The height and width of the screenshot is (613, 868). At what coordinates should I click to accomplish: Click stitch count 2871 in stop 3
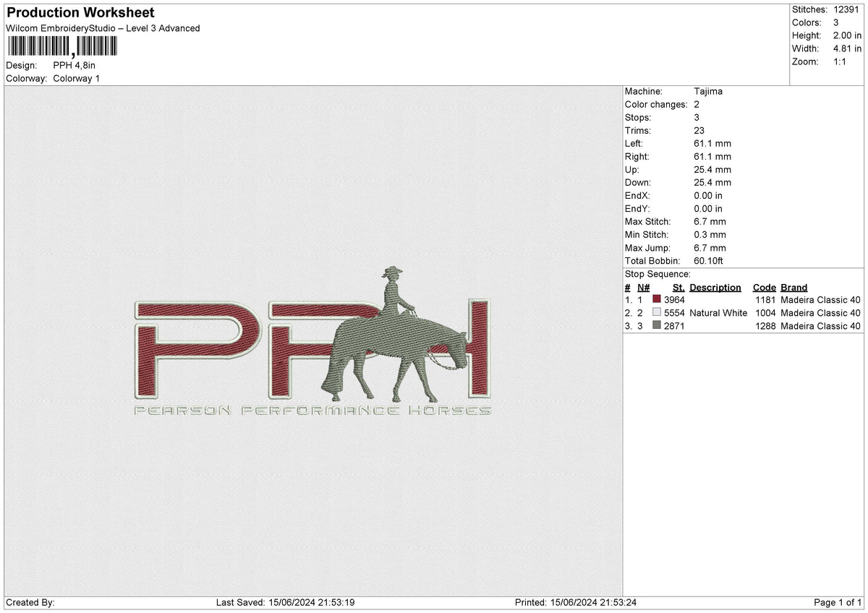coord(674,326)
